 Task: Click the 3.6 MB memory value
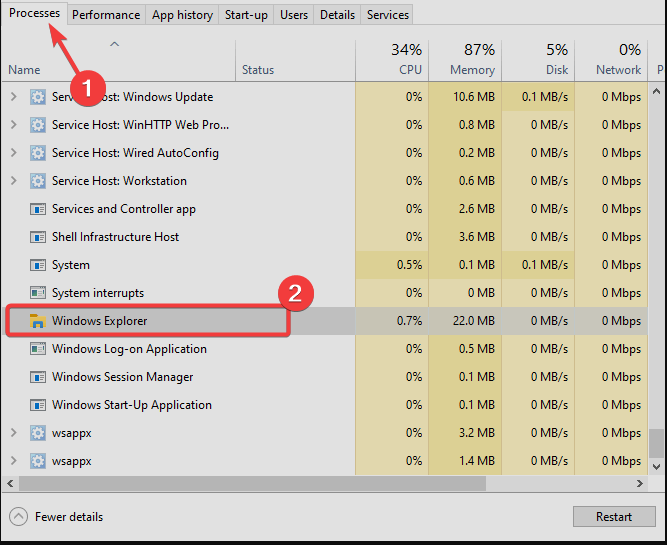(x=477, y=237)
